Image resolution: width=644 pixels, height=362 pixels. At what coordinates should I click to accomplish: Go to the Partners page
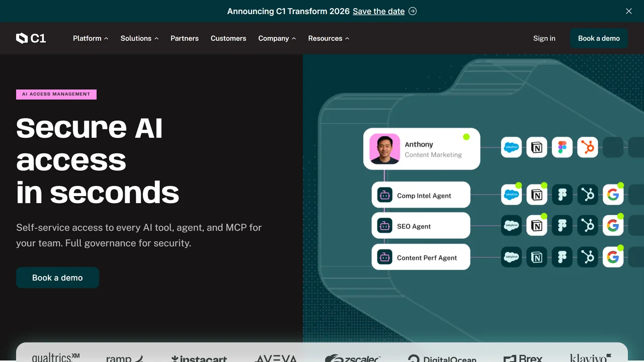(x=185, y=38)
